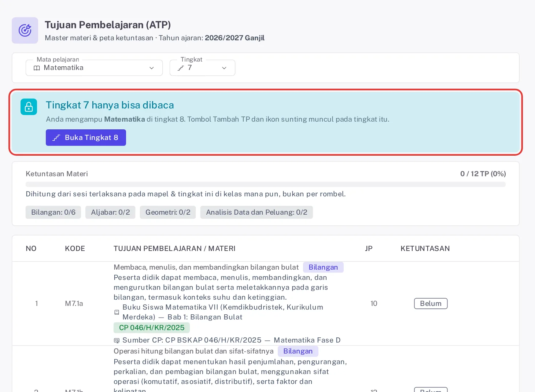Click the Ketuntasan Materi label
This screenshot has height=392, width=535.
coord(57,174)
